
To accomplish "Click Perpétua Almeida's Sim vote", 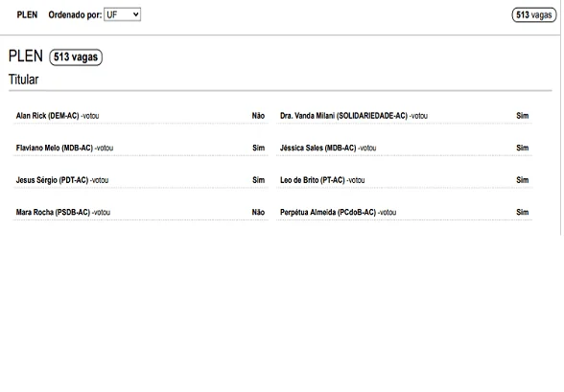I will click(x=522, y=213).
